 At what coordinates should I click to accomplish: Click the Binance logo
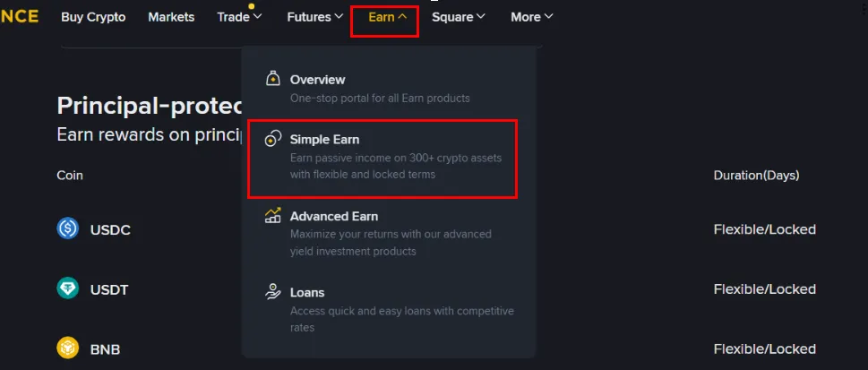(19, 17)
